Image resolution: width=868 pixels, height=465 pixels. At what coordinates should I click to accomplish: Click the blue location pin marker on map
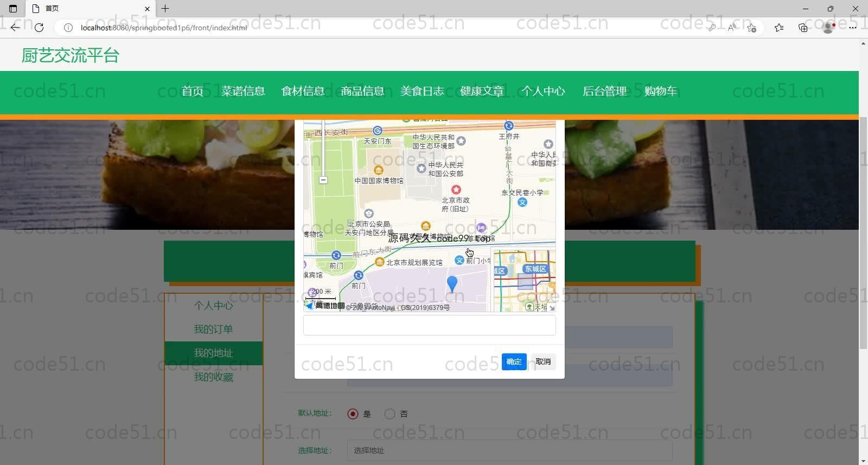(x=451, y=284)
